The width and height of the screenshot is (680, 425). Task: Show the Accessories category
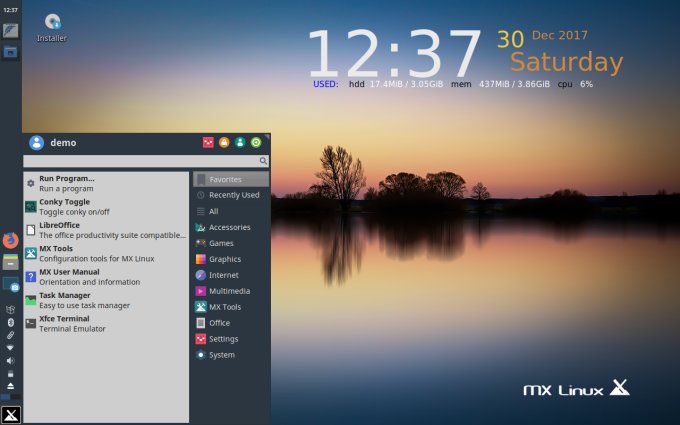coord(229,227)
